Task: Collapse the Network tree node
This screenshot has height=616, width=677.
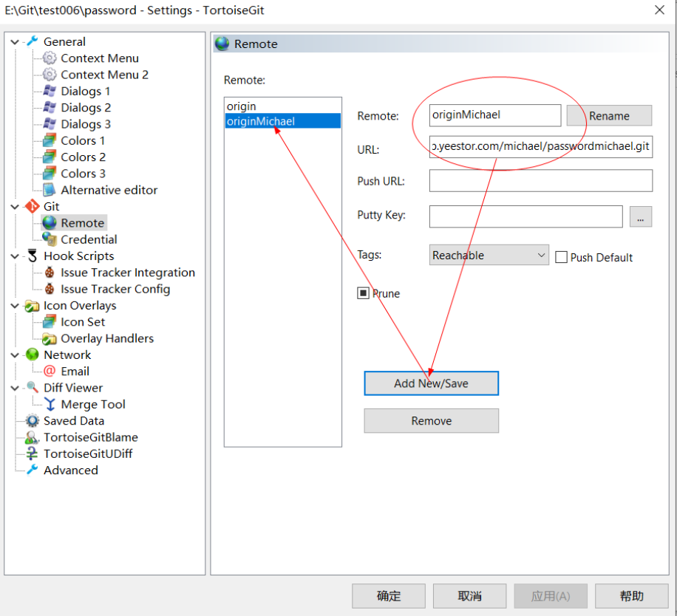Action: [15, 355]
